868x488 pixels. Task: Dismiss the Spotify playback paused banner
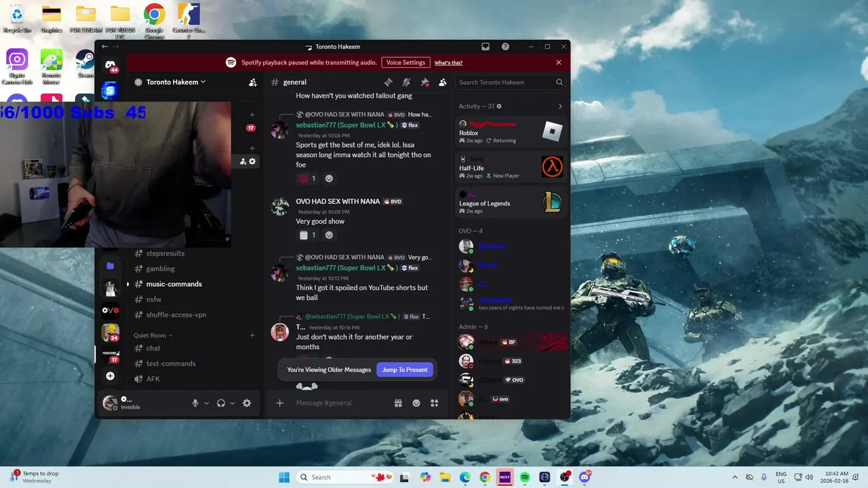pyautogui.click(x=559, y=62)
